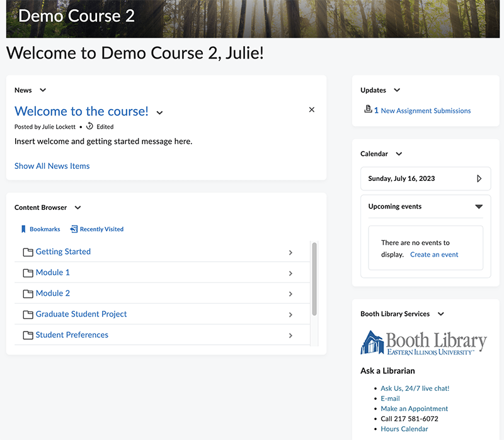Click the Module 1 folder icon
Screen dimensions: 504x440
point(28,272)
